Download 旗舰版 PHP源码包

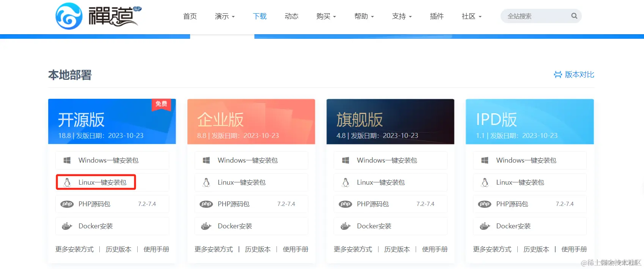(391, 204)
